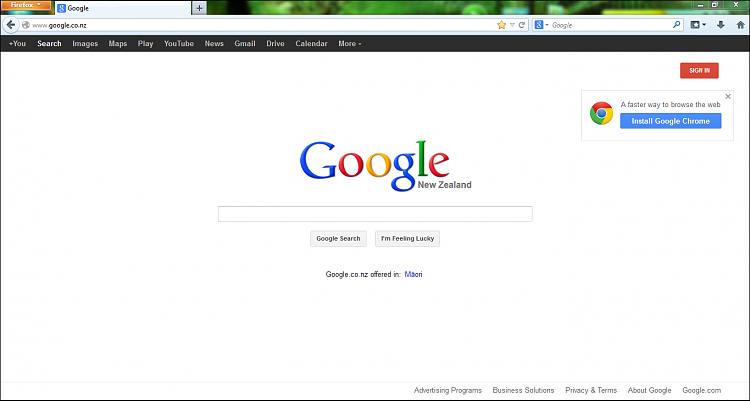
Task: Switch language to Māori link
Action: pyautogui.click(x=413, y=274)
